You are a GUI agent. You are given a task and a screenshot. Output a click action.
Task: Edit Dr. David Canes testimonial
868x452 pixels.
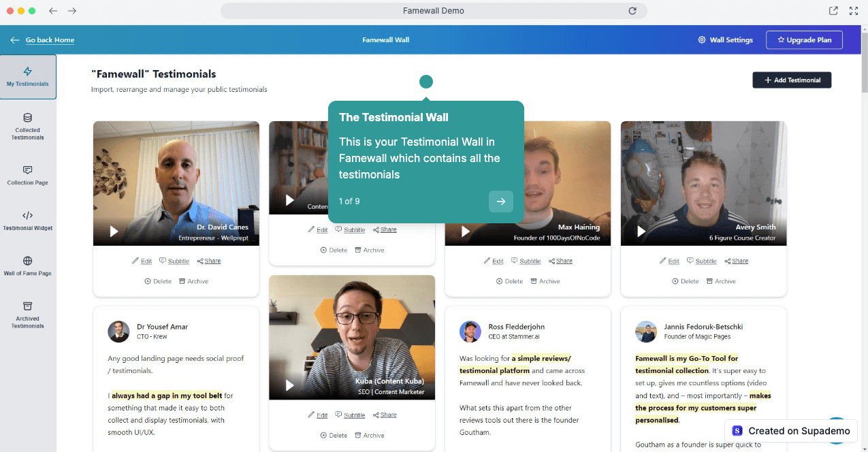coord(142,261)
